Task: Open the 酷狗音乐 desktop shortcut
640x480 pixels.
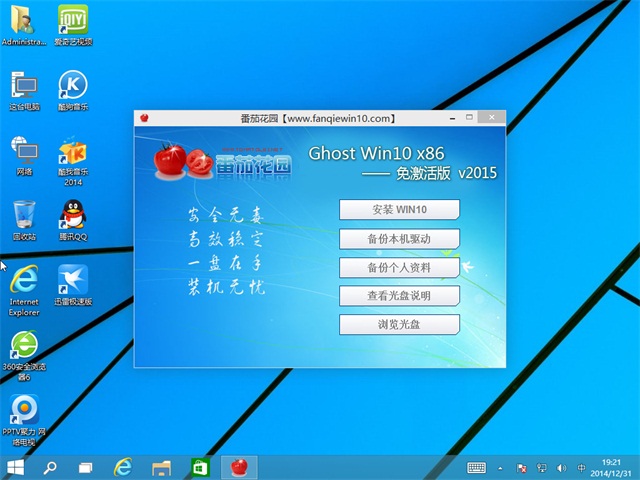Action: tap(72, 87)
